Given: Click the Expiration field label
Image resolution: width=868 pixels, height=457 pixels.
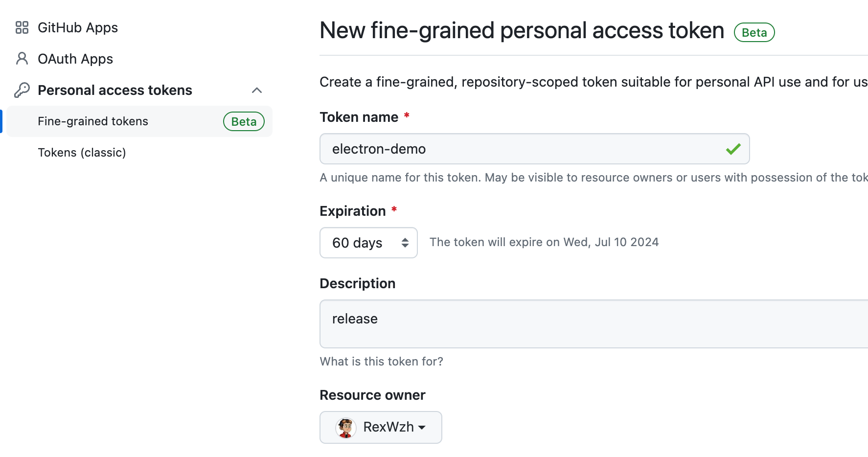Looking at the screenshot, I should pos(353,211).
